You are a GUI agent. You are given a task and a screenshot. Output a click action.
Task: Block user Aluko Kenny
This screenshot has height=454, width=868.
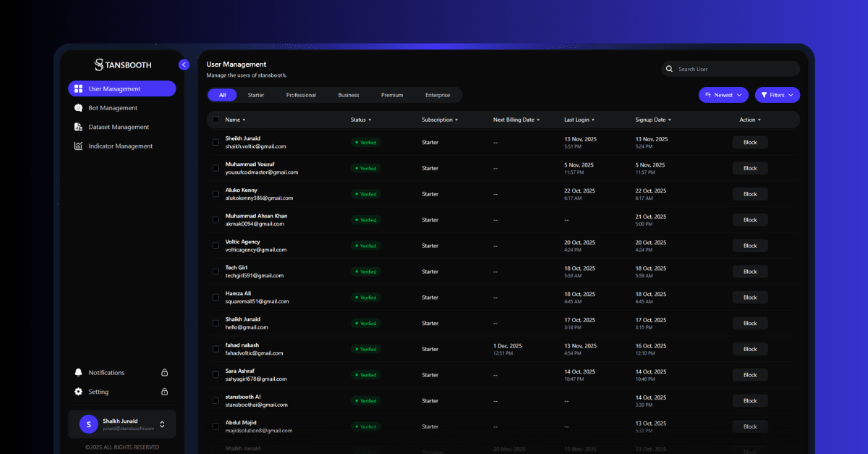750,194
